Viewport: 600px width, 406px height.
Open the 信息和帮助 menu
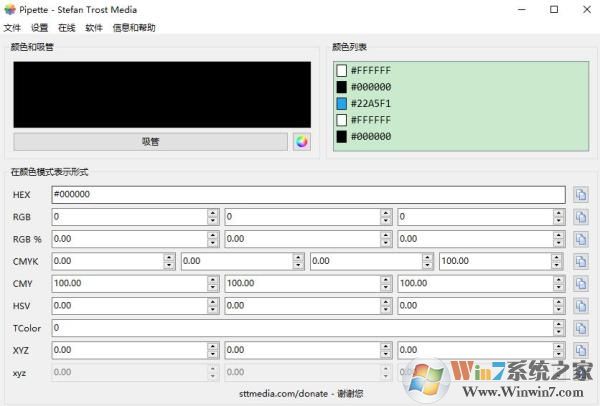(x=134, y=28)
